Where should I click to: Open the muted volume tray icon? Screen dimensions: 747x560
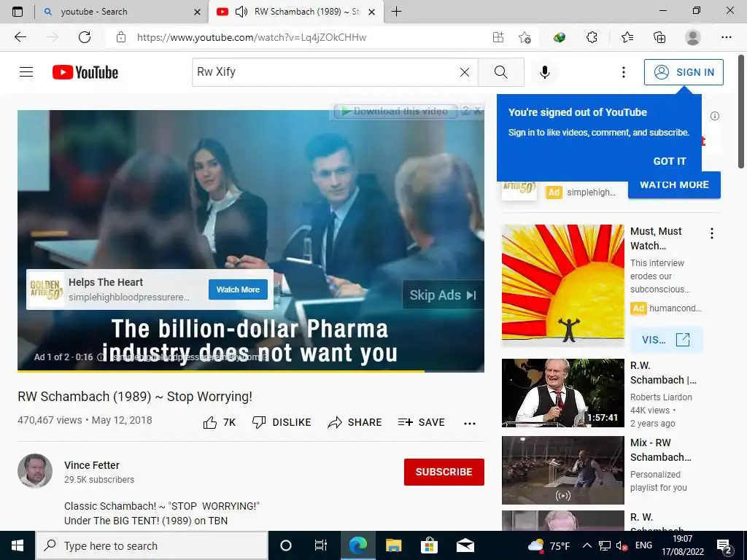coord(622,545)
